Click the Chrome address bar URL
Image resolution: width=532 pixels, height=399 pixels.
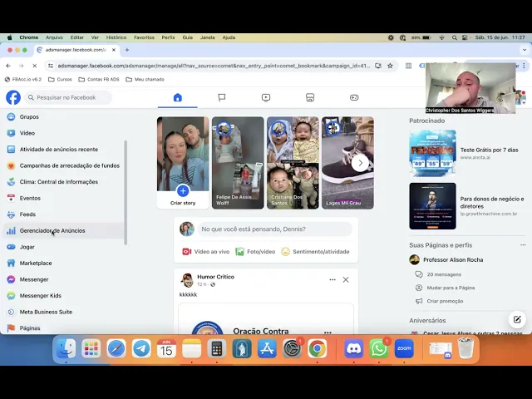click(x=214, y=66)
